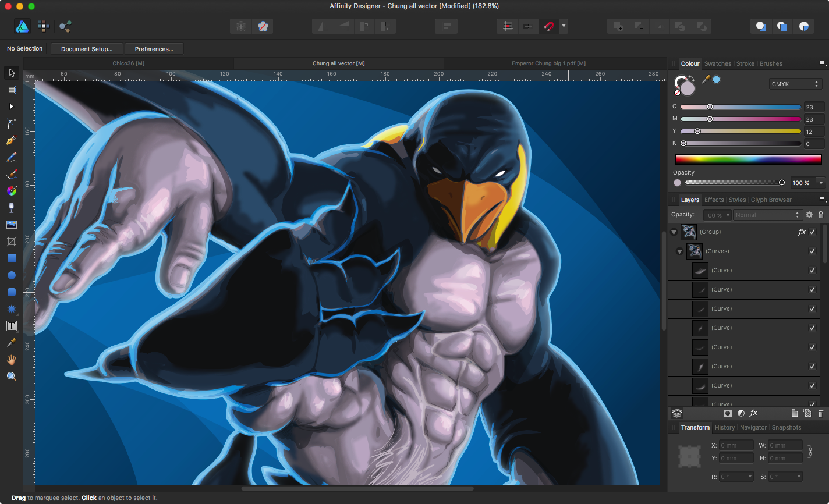The height and width of the screenshot is (504, 829).
Task: Switch to the Effects tab
Action: tap(714, 200)
